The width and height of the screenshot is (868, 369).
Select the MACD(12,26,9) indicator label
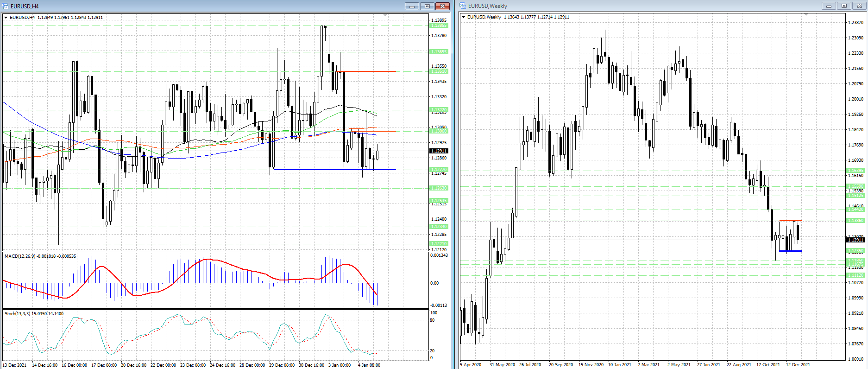coord(40,256)
